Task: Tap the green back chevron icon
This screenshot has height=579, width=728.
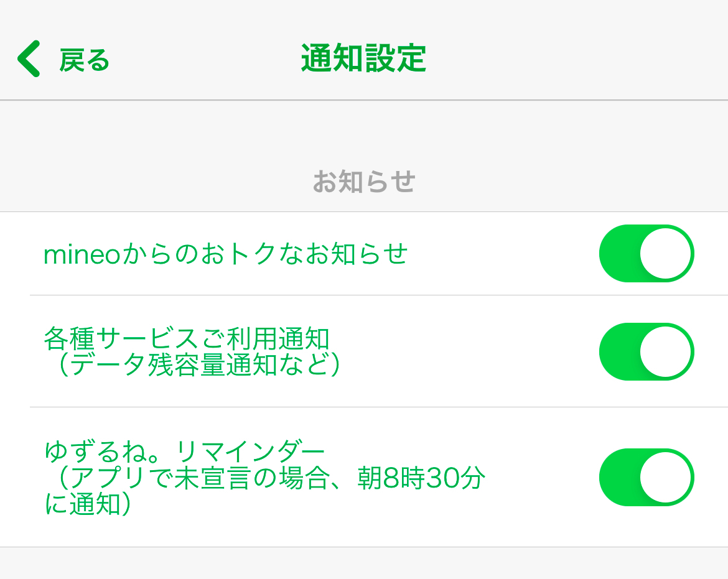Action: pos(29,59)
